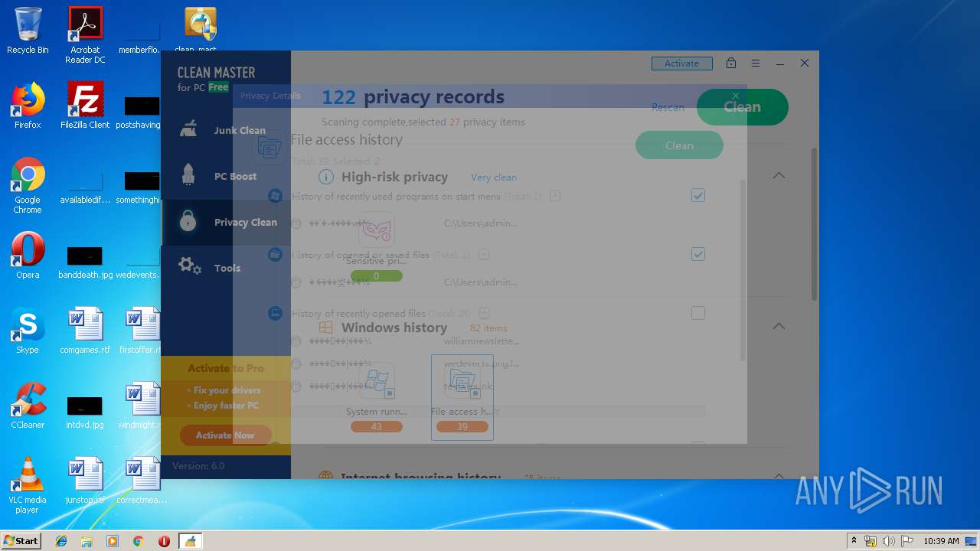Click the volume icon in system tray

888,541
